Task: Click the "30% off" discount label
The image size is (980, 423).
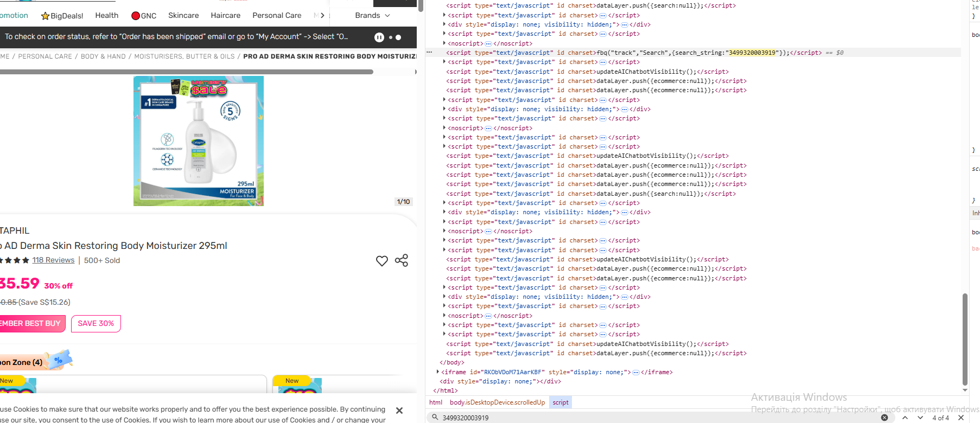Action: (58, 286)
